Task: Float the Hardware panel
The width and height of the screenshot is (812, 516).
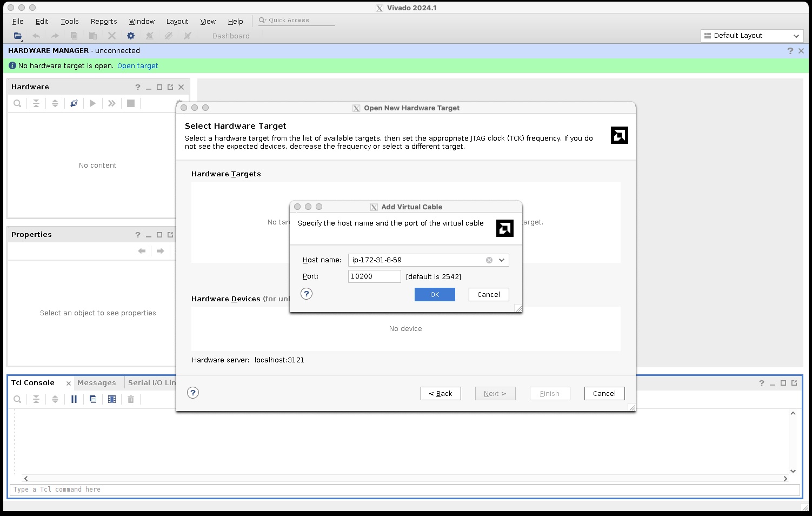Action: [x=170, y=87]
